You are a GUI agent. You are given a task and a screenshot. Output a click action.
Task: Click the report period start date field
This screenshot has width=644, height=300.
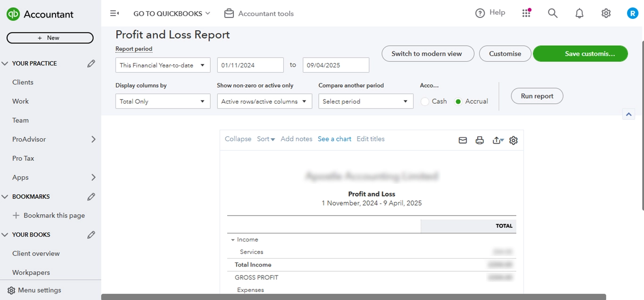[x=250, y=65]
